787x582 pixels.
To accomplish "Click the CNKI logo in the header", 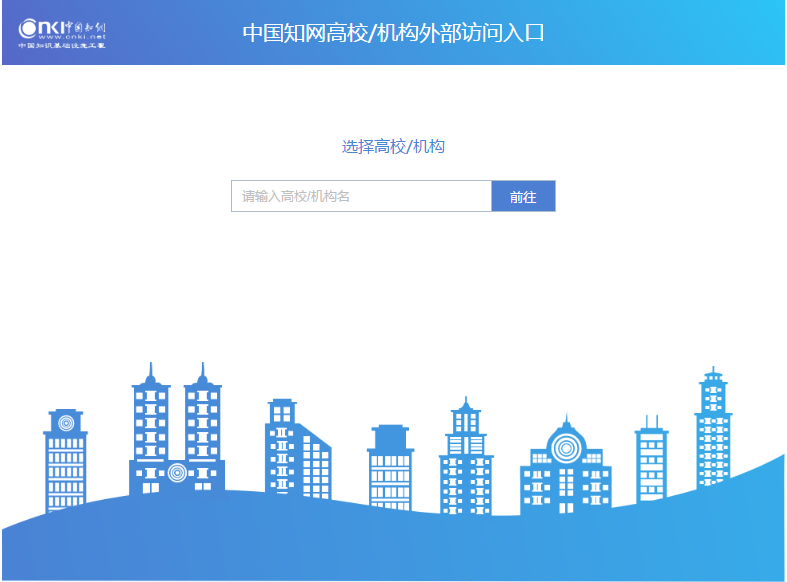I will [x=61, y=26].
